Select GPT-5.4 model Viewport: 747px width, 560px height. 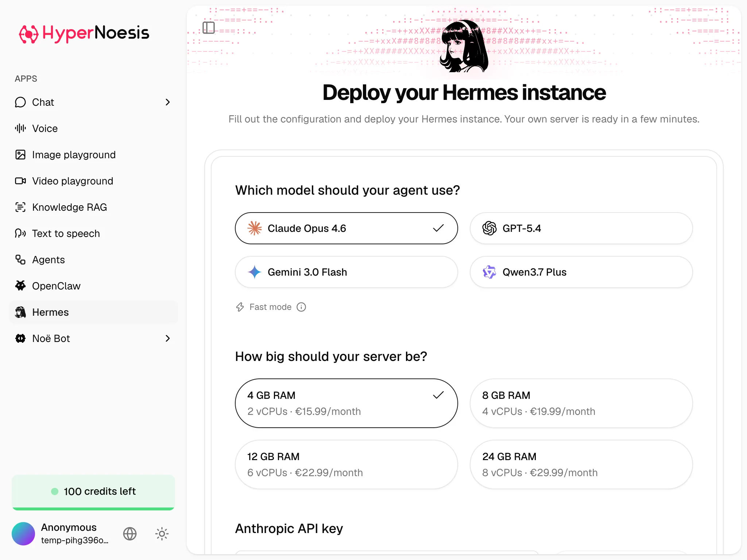[581, 228]
